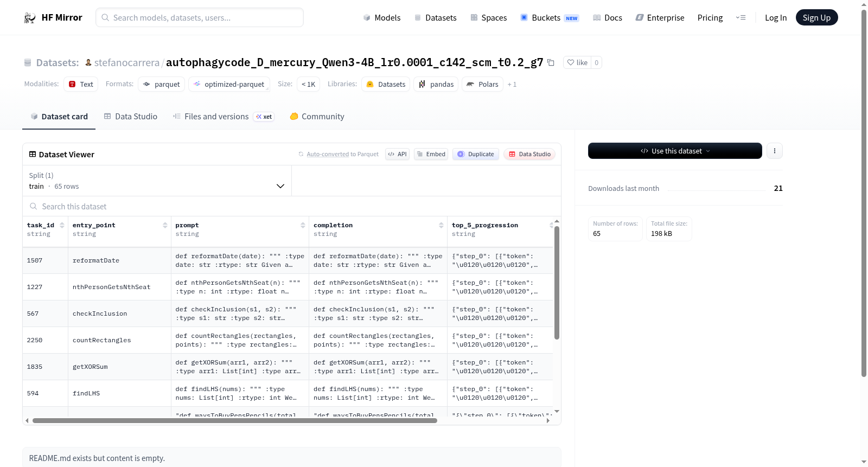Open the three-dot more options button
This screenshot has width=868, height=467.
click(775, 151)
